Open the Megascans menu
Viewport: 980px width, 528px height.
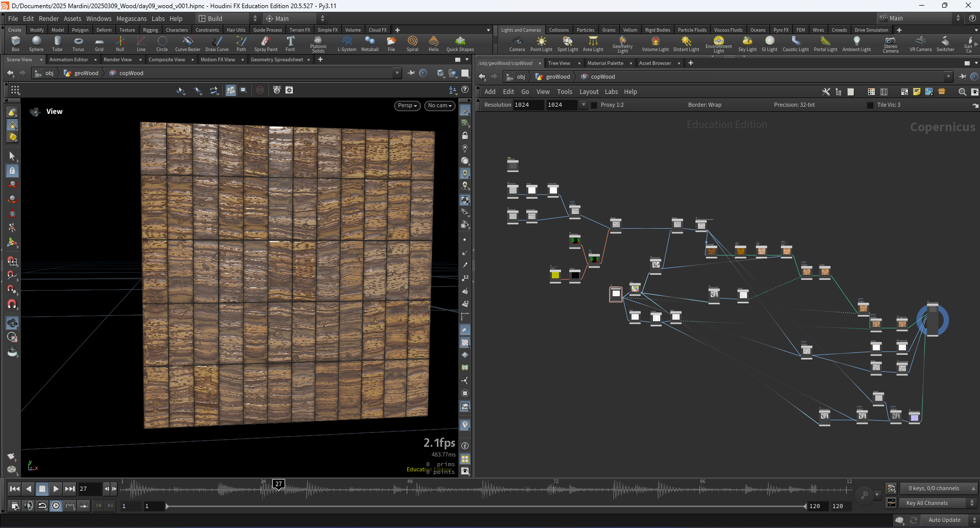click(131, 19)
